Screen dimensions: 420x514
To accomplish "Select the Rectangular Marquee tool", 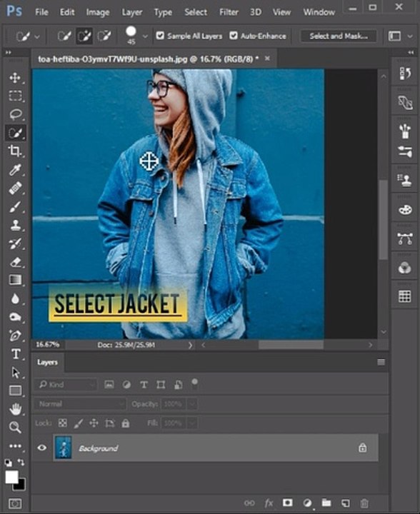I will [x=15, y=96].
